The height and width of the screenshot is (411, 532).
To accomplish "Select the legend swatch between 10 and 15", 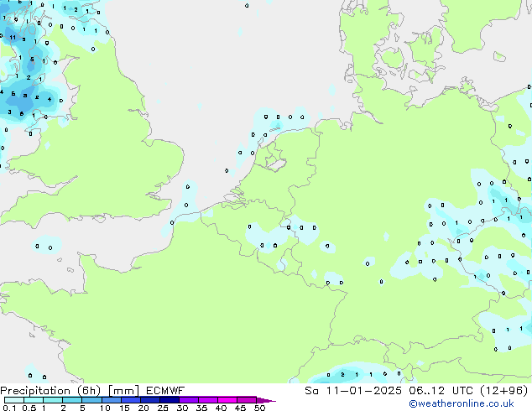I will tap(113, 400).
